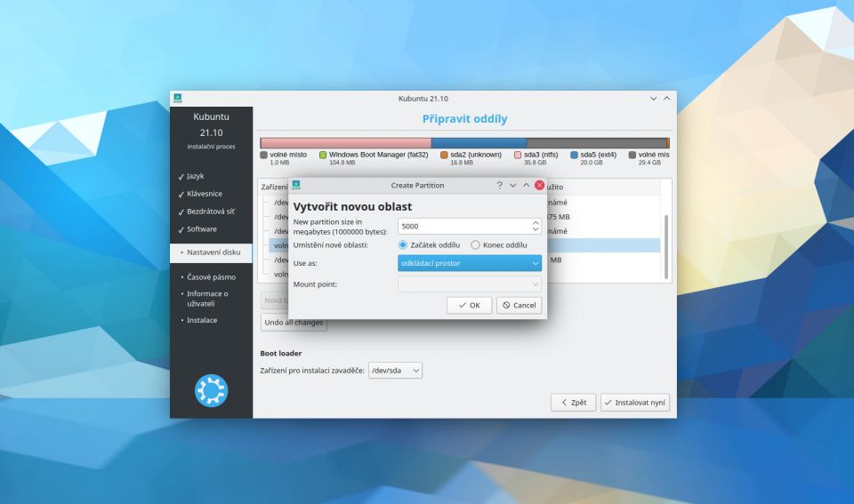Select the Software step in sidebar

pyautogui.click(x=202, y=229)
